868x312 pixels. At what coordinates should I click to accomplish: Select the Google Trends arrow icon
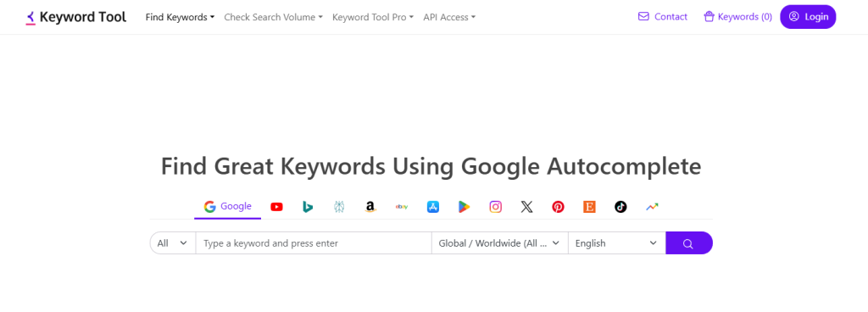652,207
